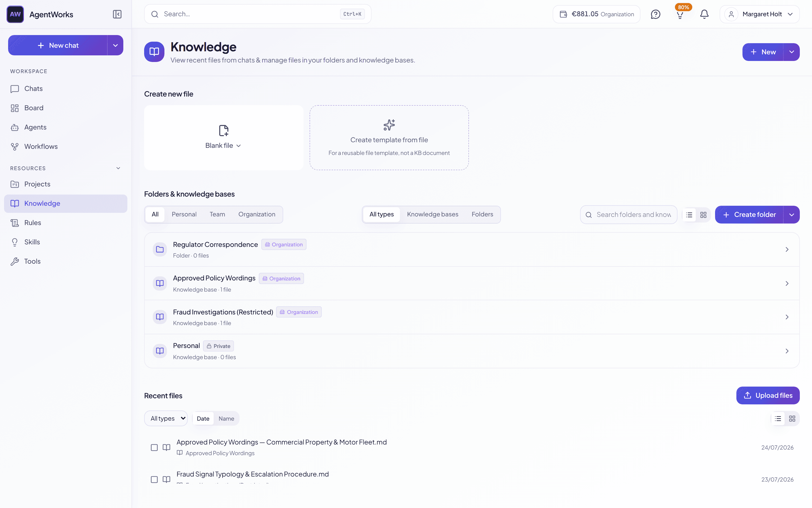Viewport: 812px width, 508px height.
Task: Open the Fraud Signal Typology & Escalation Procedure.md file
Action: click(252, 474)
